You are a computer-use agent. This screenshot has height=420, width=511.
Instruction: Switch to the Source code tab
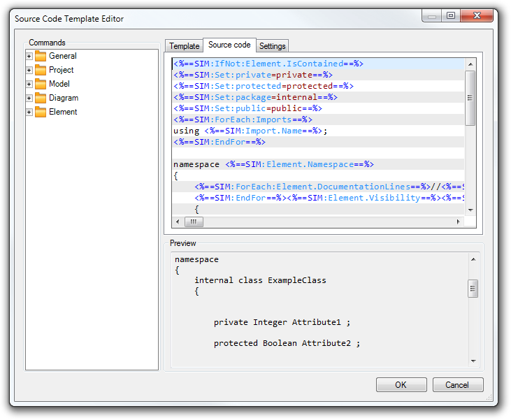click(229, 45)
